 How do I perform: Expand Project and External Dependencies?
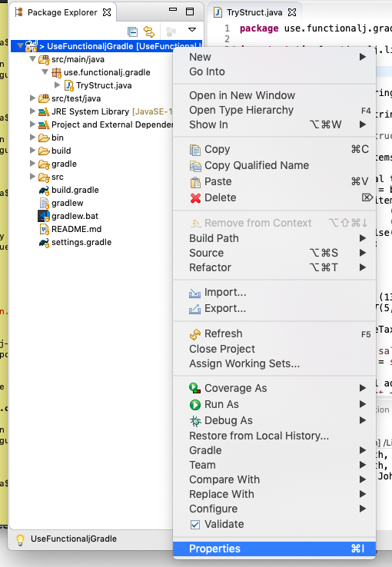[32, 124]
